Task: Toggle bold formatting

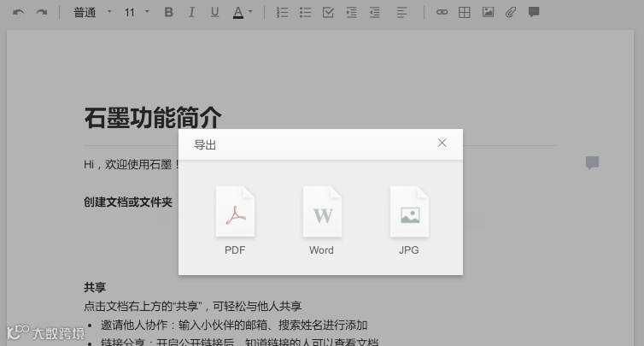Action: (x=168, y=12)
